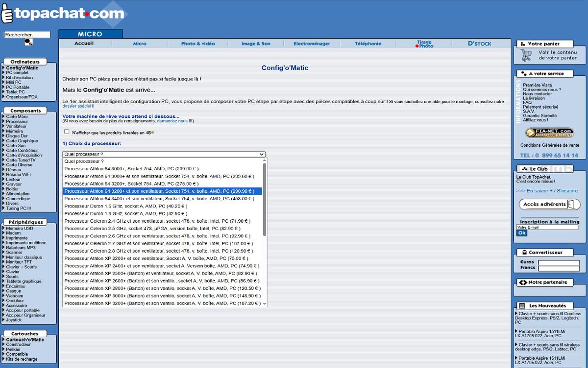Image resolution: width=588 pixels, height=368 pixels.
Task: Open Réseau WiFi category
Action: pos(18,175)
